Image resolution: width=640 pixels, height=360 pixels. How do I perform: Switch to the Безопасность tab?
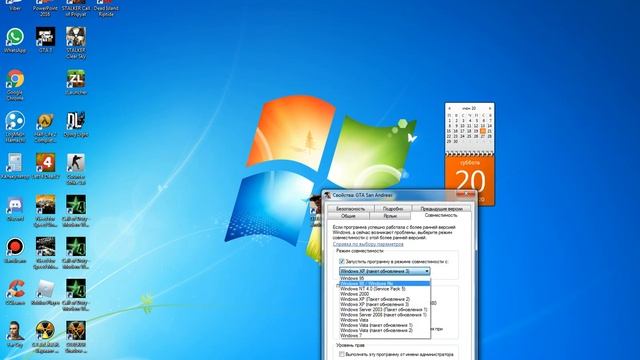pyautogui.click(x=351, y=209)
